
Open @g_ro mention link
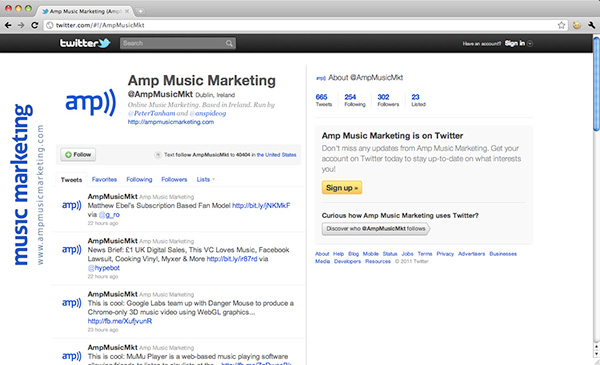coord(109,215)
